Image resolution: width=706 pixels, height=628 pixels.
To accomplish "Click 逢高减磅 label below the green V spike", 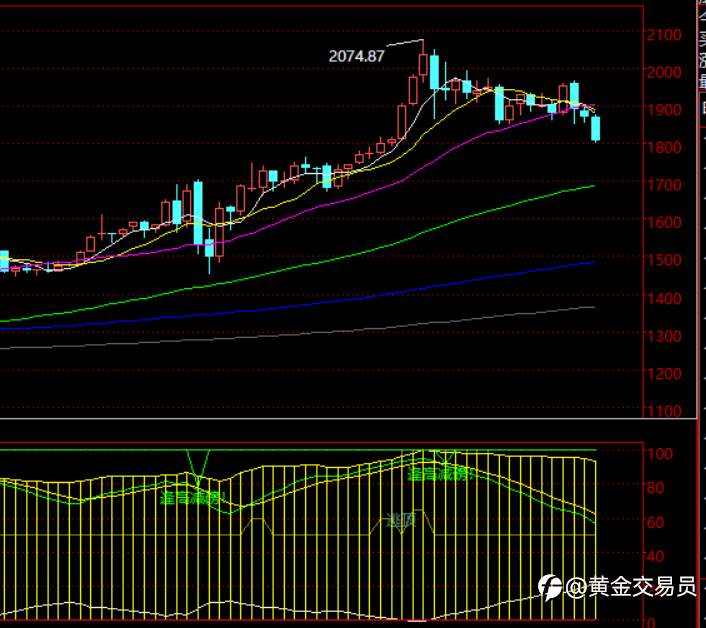I will click(194, 498).
